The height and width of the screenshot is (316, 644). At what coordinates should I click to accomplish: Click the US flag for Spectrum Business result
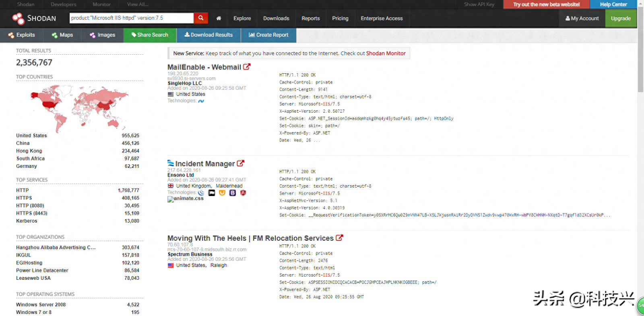(x=171, y=265)
